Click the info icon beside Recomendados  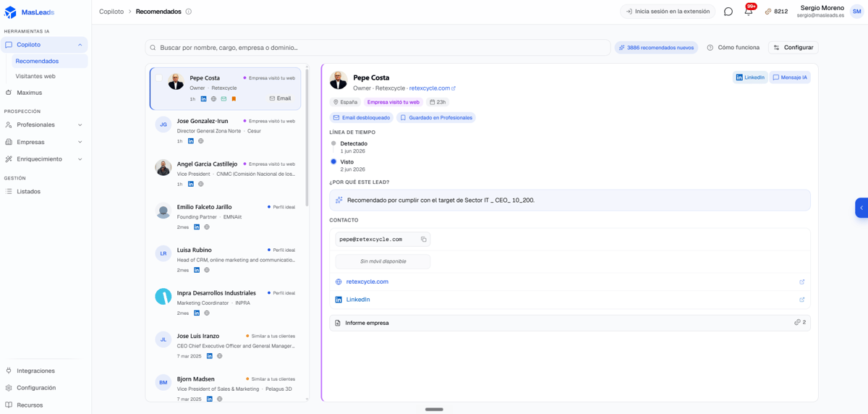click(x=189, y=12)
